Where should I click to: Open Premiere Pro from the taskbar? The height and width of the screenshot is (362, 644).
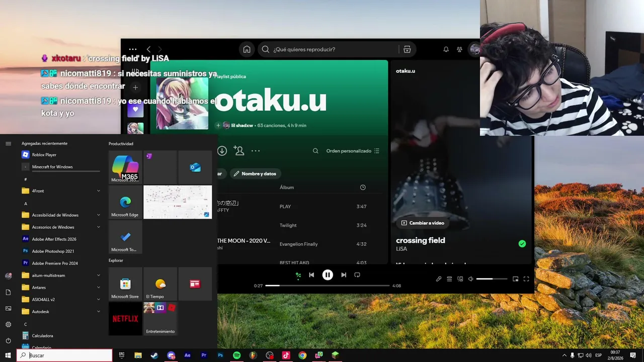tap(204, 355)
